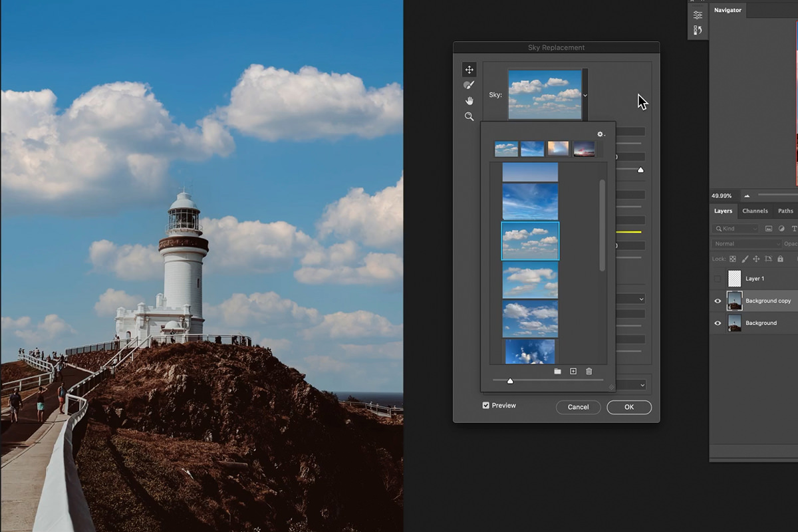Open the sky presets gear menu
798x532 pixels.
(599, 133)
